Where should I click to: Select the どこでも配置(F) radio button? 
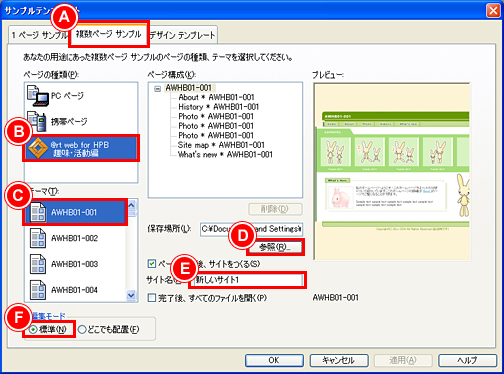pos(82,330)
